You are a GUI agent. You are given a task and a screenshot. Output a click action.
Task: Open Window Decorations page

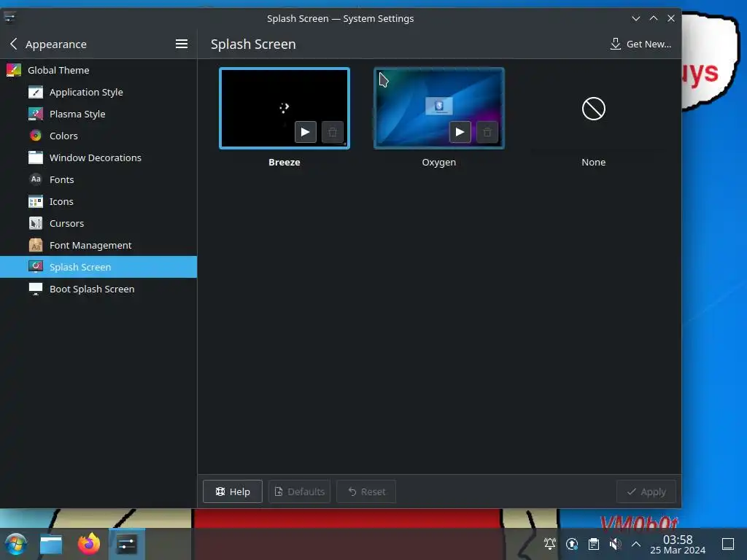[98, 157]
